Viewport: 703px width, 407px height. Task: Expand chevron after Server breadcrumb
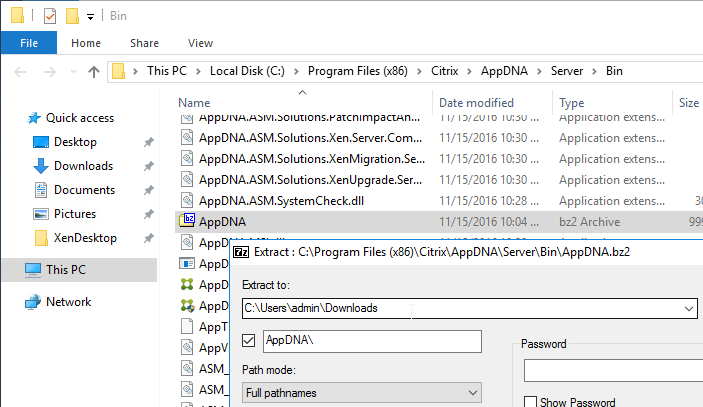point(594,71)
